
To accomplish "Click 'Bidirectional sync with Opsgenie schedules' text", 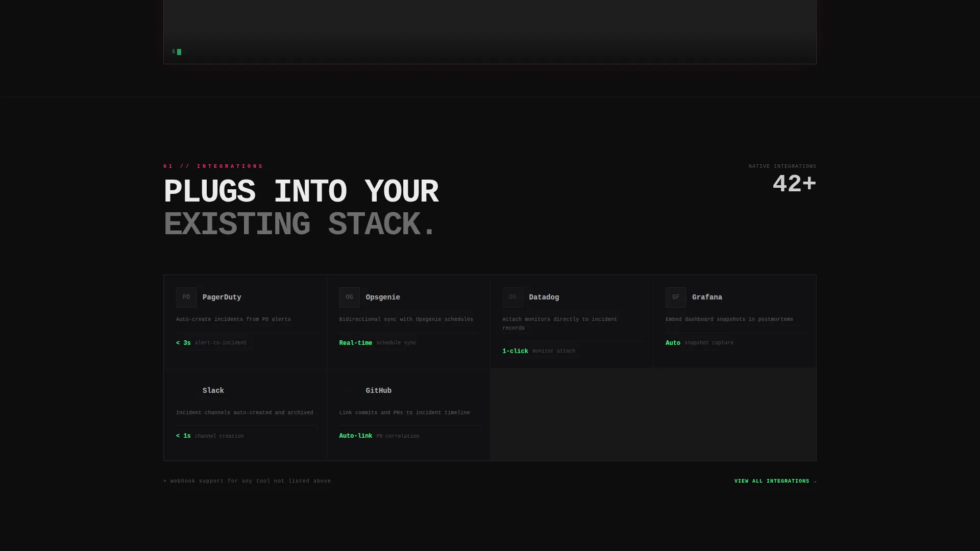I will point(406,319).
